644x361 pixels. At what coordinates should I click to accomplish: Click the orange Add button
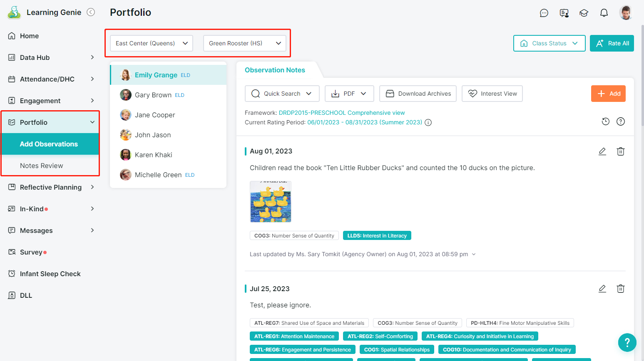pos(608,94)
